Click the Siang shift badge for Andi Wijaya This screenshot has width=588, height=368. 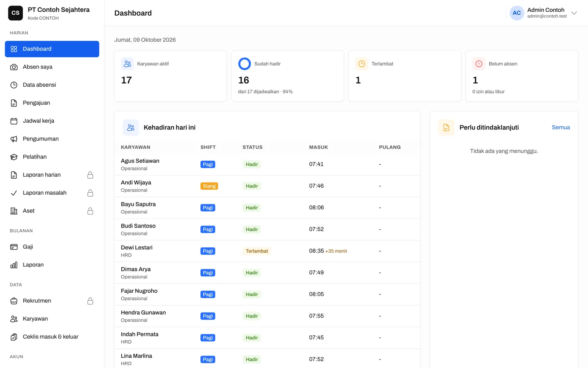point(209,186)
